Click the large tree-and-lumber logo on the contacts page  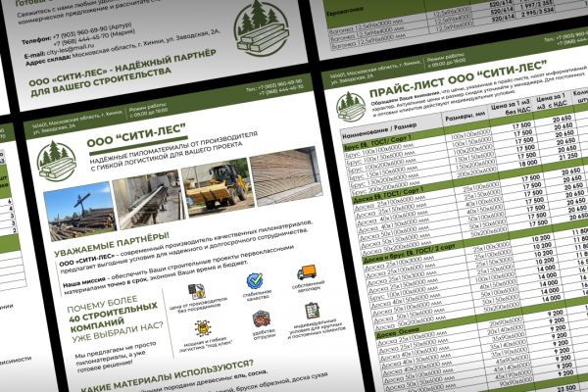262,27
